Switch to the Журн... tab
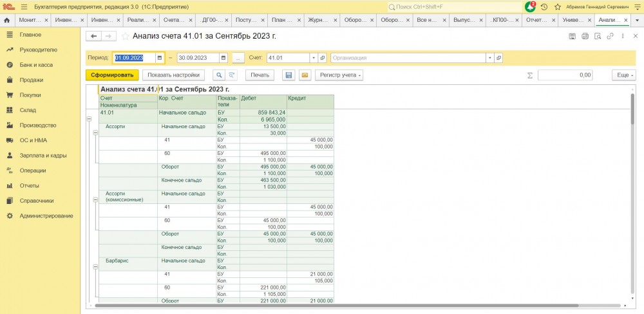The image size is (644, 314). (320, 20)
